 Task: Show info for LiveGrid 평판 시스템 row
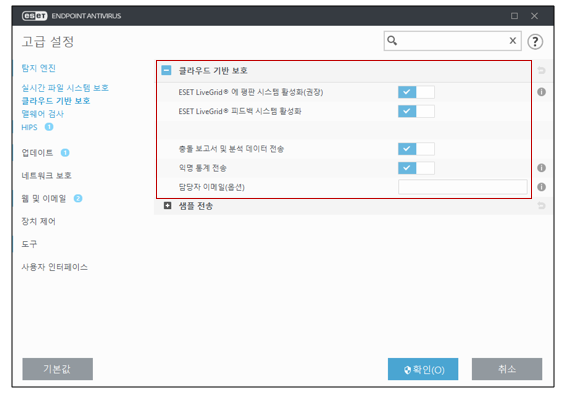pos(541,92)
